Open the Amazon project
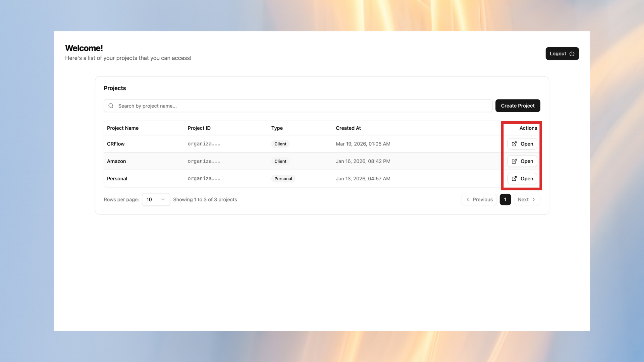The width and height of the screenshot is (644, 362). pos(522,161)
